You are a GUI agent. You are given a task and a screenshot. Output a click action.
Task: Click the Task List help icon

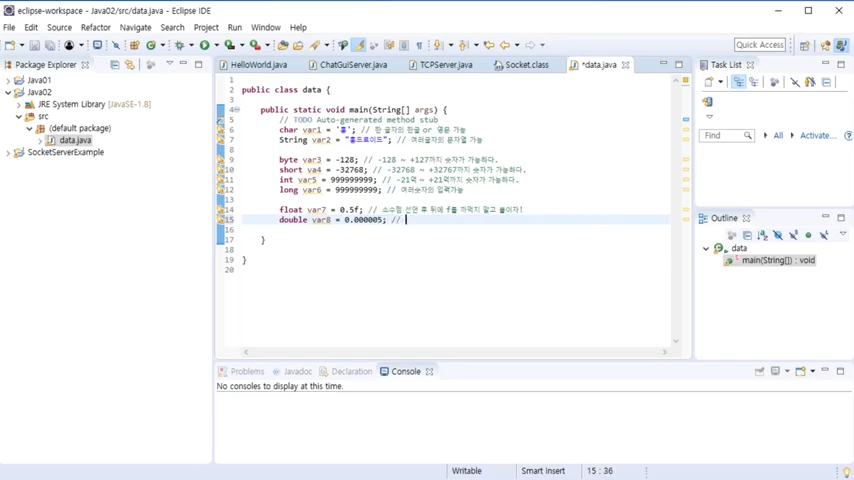848,136
